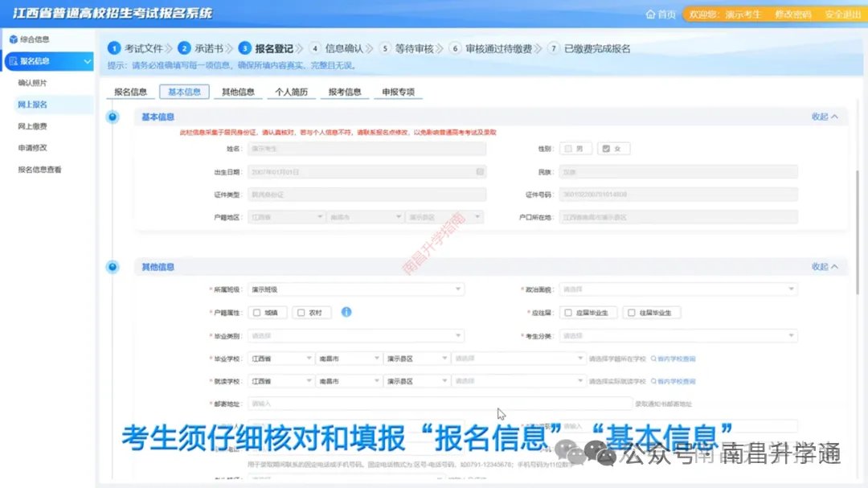Image resolution: width=868 pixels, height=488 pixels.
Task: Collapse the 其他信息 section via 收起
Action: [x=825, y=267]
